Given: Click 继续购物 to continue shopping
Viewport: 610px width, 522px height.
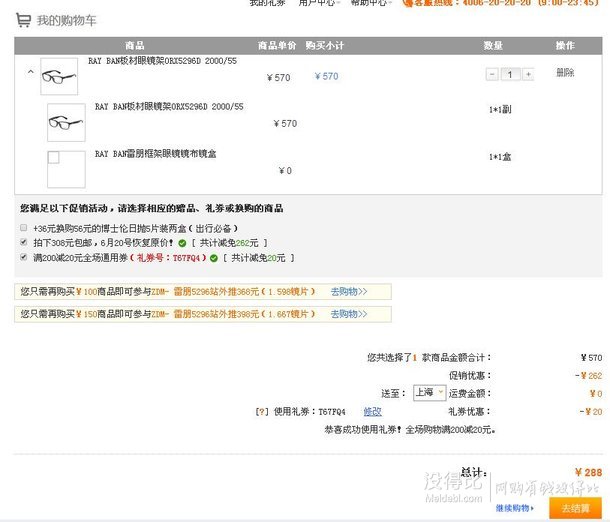Looking at the screenshot, I should click(515, 508).
